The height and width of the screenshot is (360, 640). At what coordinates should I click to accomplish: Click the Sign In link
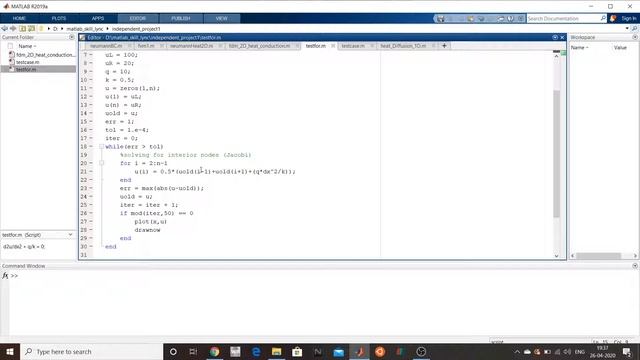pyautogui.click(x=629, y=18)
